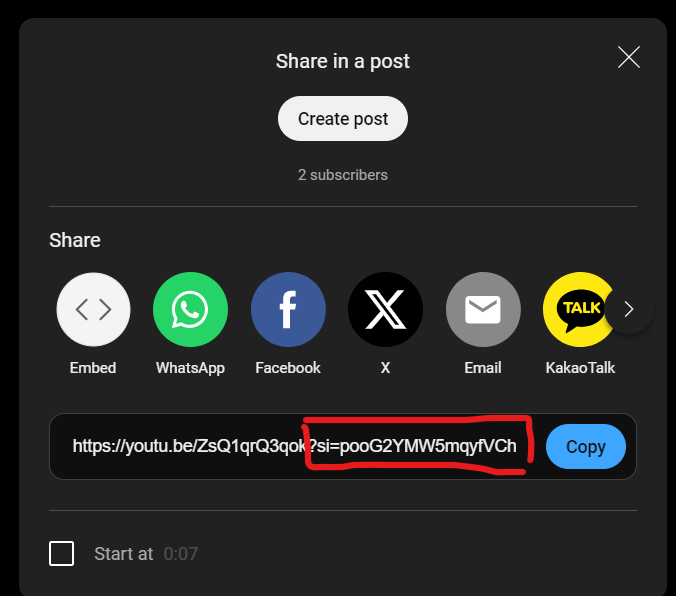Show more share options with right chevron
The image size is (676, 596).
click(629, 309)
